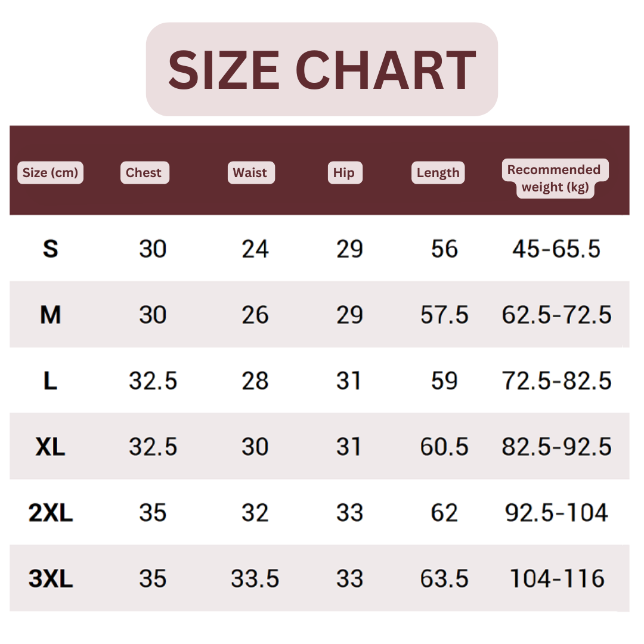Select the 62.5-72.5 weight range cell
The height and width of the screenshot is (644, 644).
[x=556, y=315]
